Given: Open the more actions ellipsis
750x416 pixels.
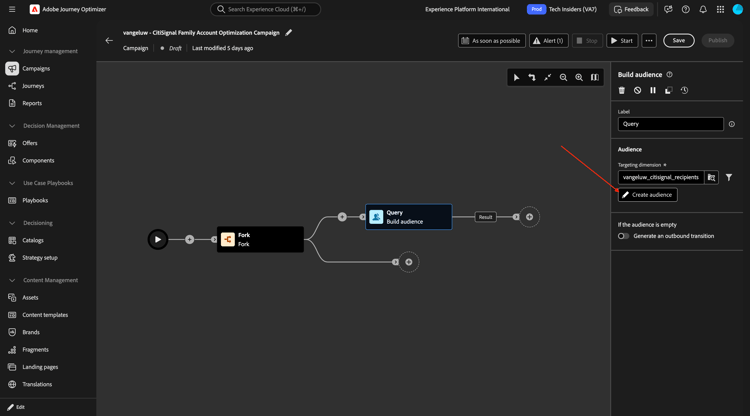Looking at the screenshot, I should (x=649, y=41).
